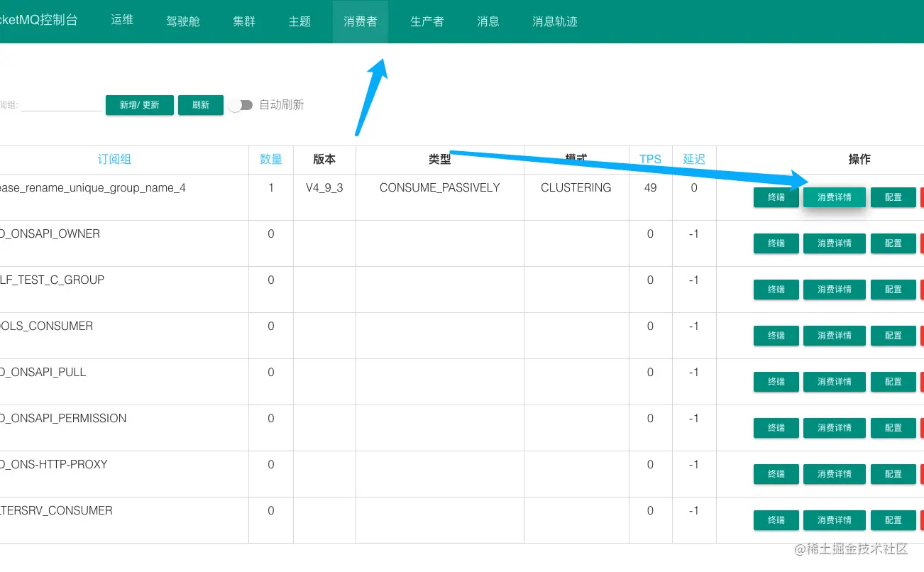
Task: Open 配置 in the D_ONS-HTTP-PROXY row
Action: (x=893, y=474)
